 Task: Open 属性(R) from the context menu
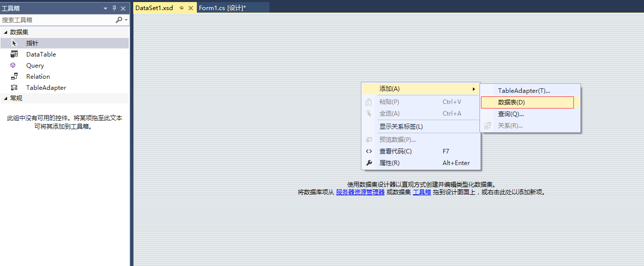point(421,163)
